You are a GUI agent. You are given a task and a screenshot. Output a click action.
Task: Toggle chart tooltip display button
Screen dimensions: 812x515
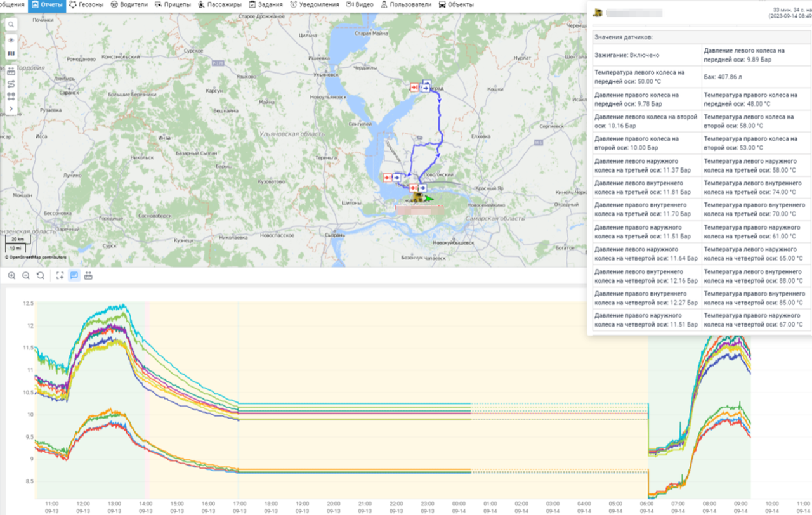pyautogui.click(x=74, y=275)
